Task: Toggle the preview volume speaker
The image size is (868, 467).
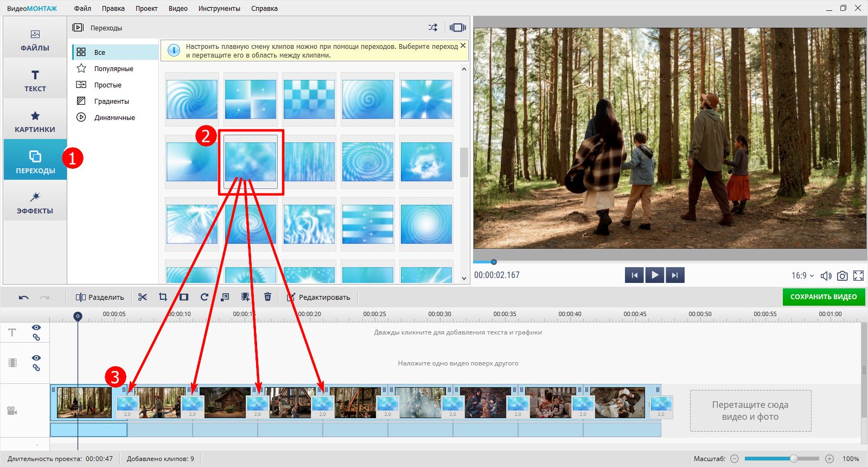Action: 826,276
